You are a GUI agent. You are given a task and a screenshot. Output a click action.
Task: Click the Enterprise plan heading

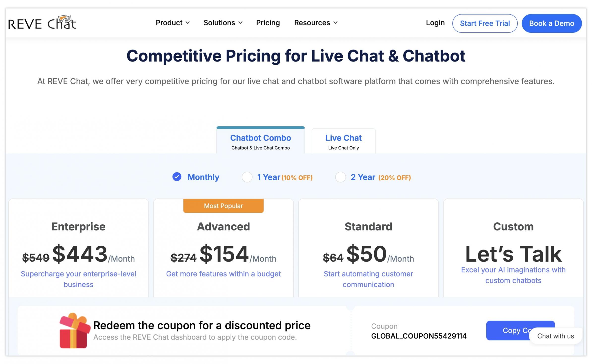point(78,227)
